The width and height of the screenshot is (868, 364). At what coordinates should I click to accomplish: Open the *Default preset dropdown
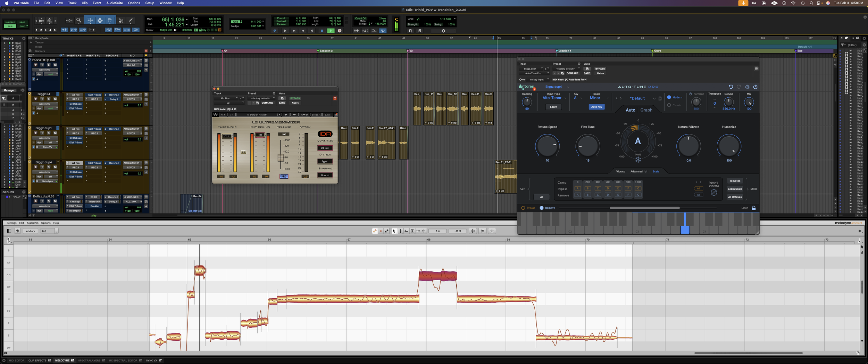point(642,98)
